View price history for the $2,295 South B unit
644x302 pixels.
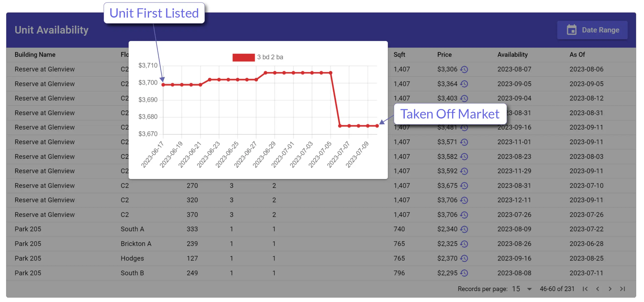(x=464, y=273)
